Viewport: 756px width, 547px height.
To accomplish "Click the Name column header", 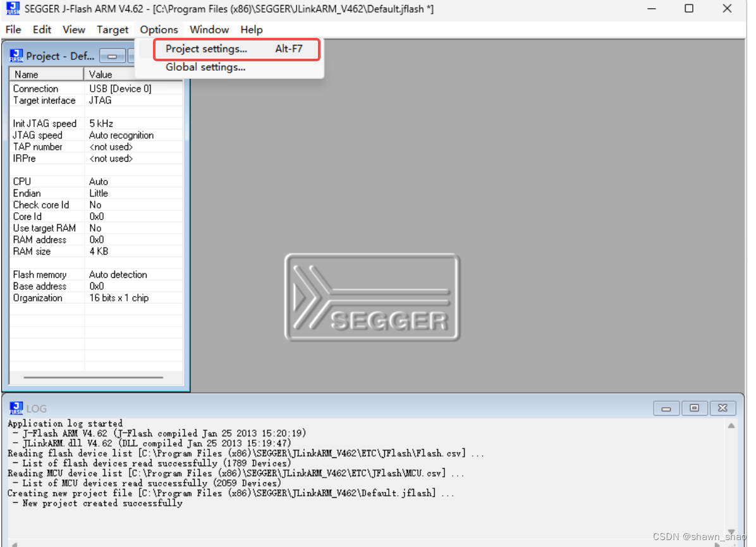I will [46, 75].
